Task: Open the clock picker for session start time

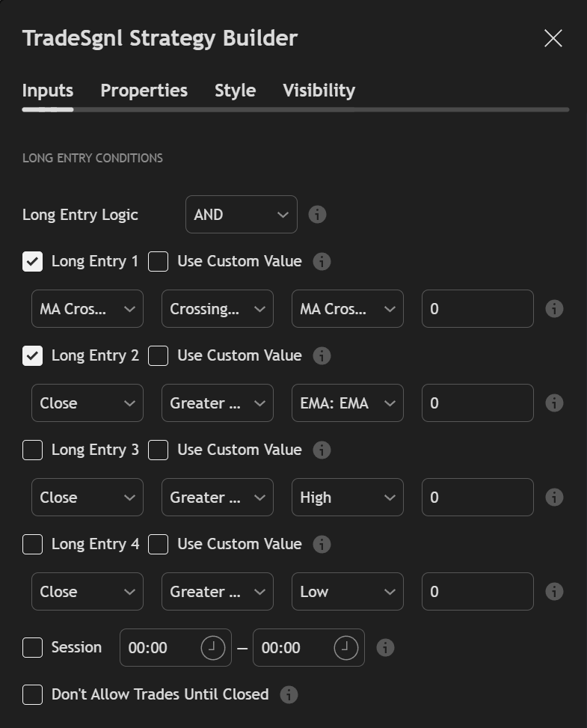Action: pyautogui.click(x=215, y=647)
